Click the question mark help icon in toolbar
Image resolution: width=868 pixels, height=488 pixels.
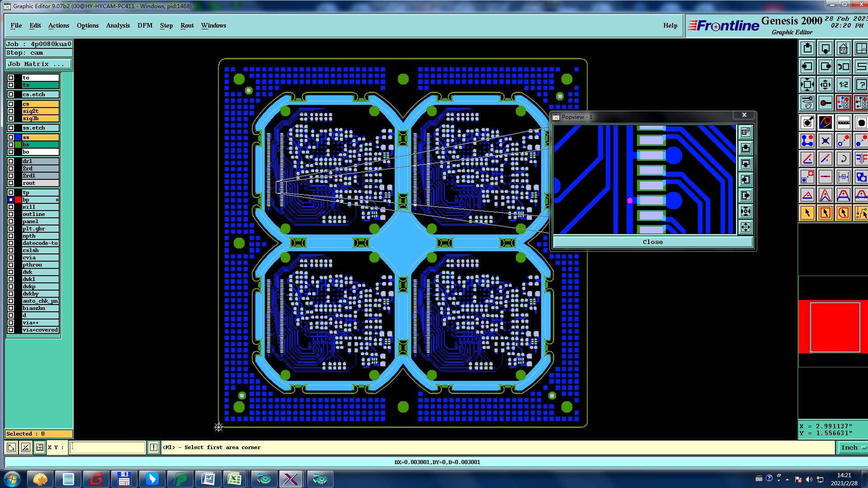pyautogui.click(x=861, y=84)
